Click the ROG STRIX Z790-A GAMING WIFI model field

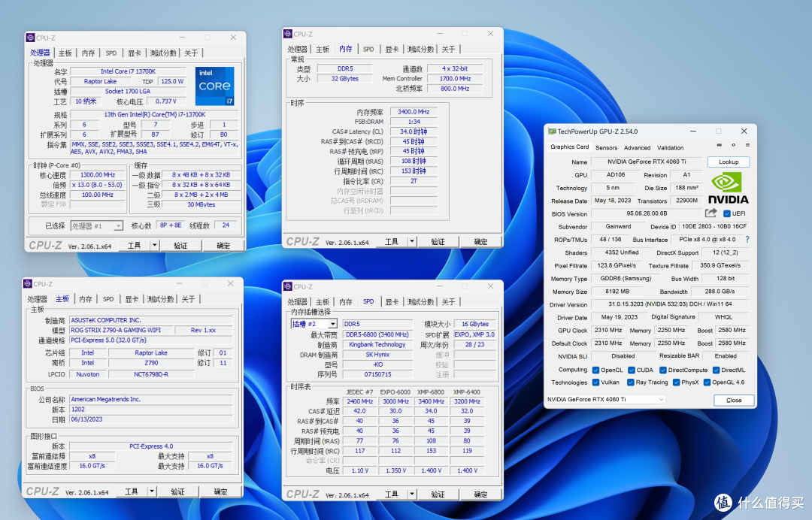(x=121, y=330)
